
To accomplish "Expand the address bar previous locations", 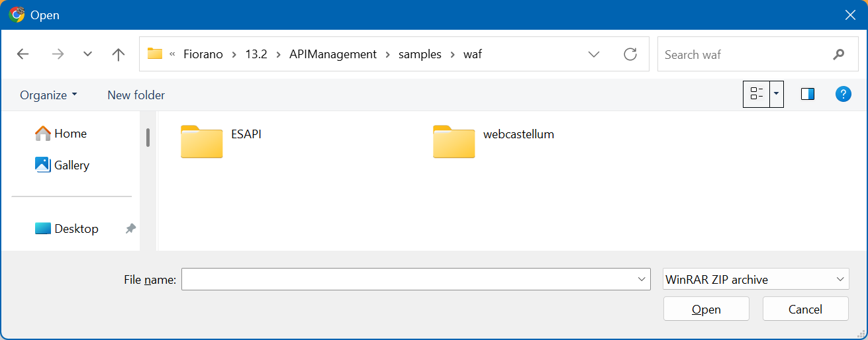I will pos(594,54).
